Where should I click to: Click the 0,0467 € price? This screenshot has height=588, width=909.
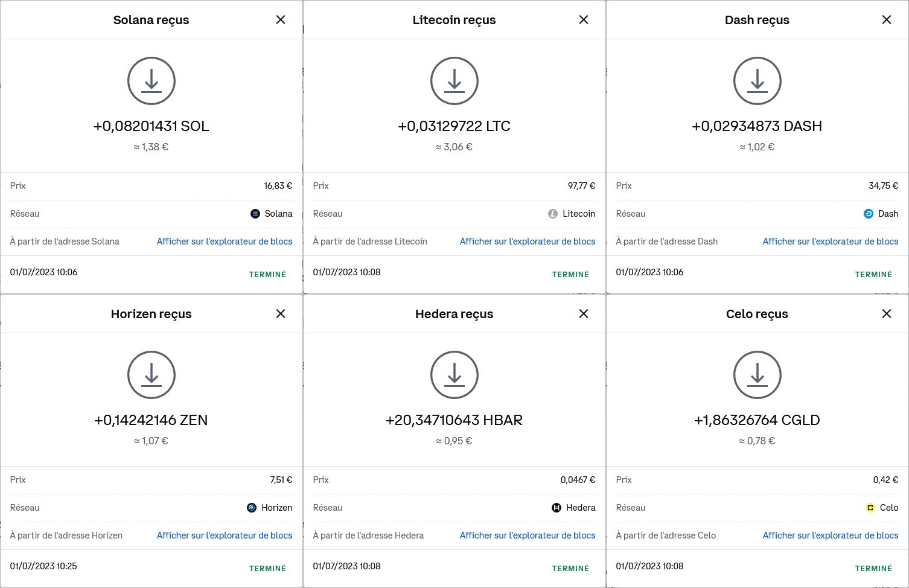578,480
